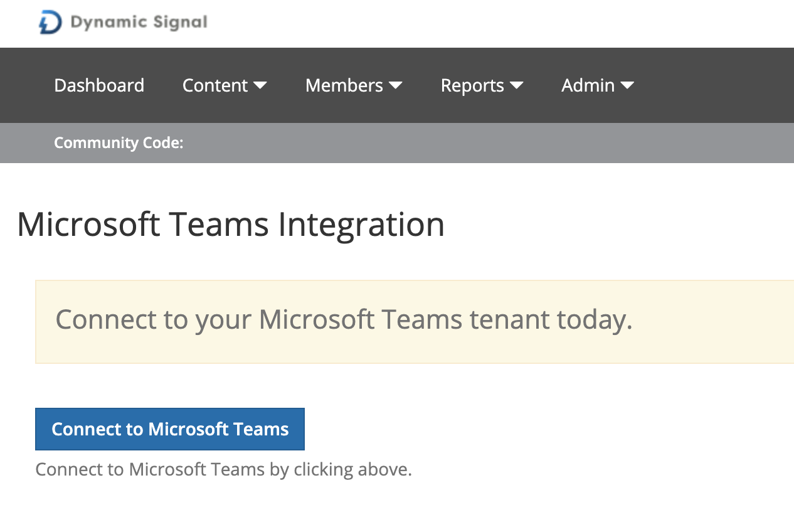Click the 'Connect to Microsoft Teams by clicking above.' text

[x=223, y=470]
